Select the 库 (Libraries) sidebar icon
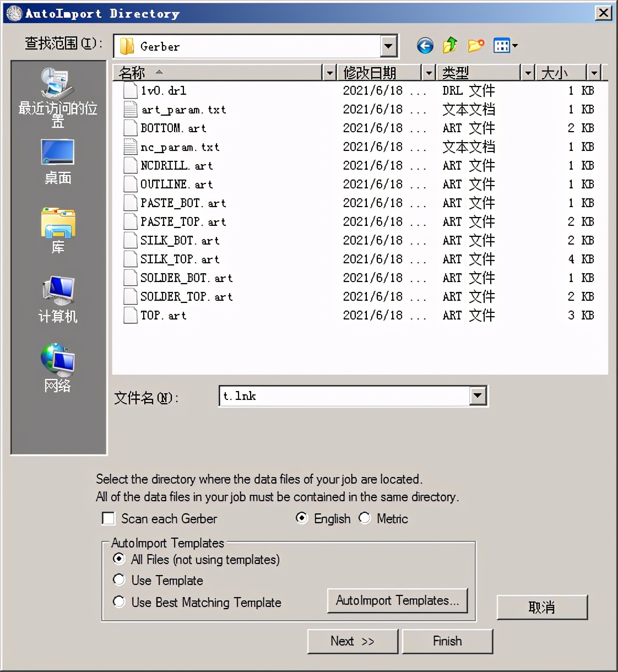 tap(57, 223)
